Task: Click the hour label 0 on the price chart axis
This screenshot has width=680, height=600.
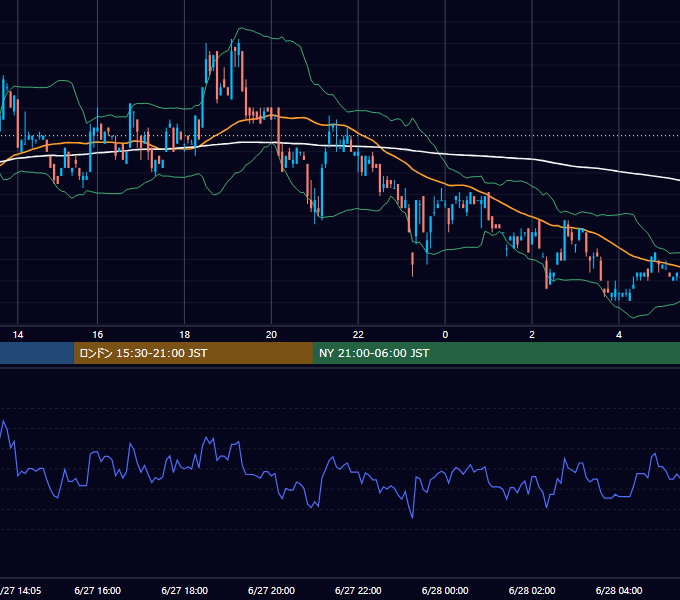Action: [x=445, y=335]
